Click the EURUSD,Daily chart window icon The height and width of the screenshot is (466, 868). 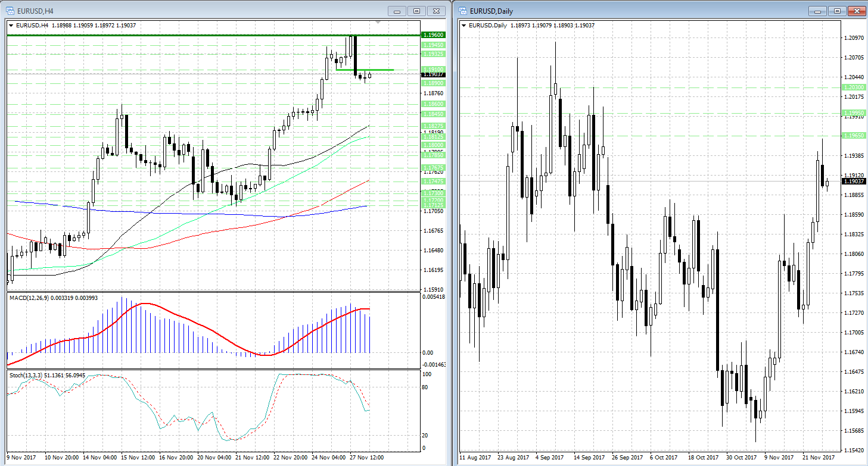pos(462,11)
